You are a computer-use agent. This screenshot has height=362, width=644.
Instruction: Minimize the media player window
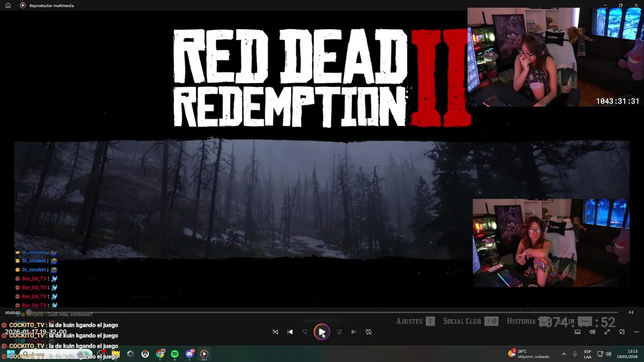click(605, 6)
